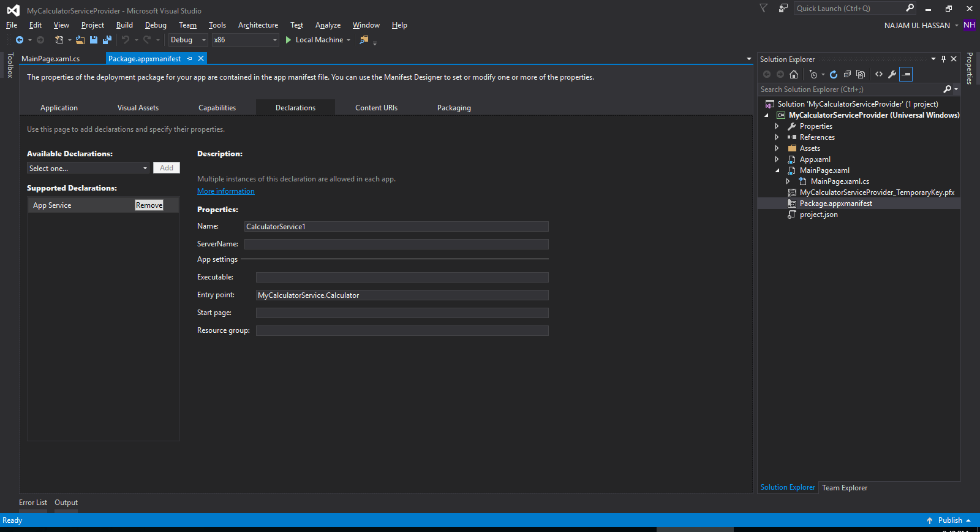Open the document tabs overflow dropdown
Screen dimensions: 980x532
pyautogui.click(x=748, y=59)
